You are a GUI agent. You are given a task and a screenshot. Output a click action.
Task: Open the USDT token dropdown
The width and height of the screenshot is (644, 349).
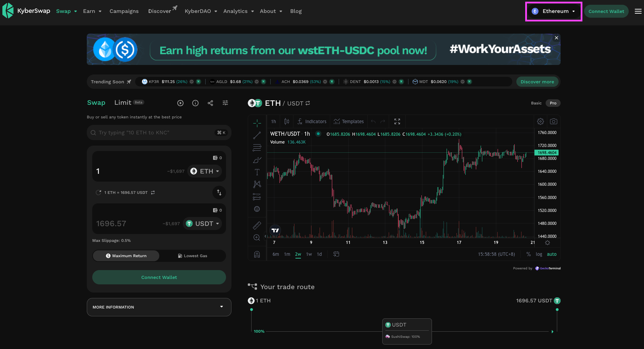(202, 223)
